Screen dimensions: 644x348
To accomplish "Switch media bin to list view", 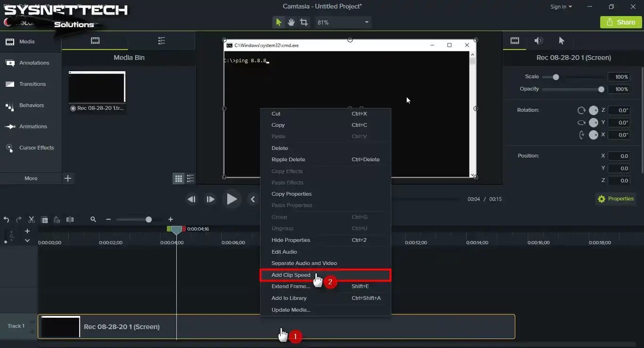I will (190, 178).
